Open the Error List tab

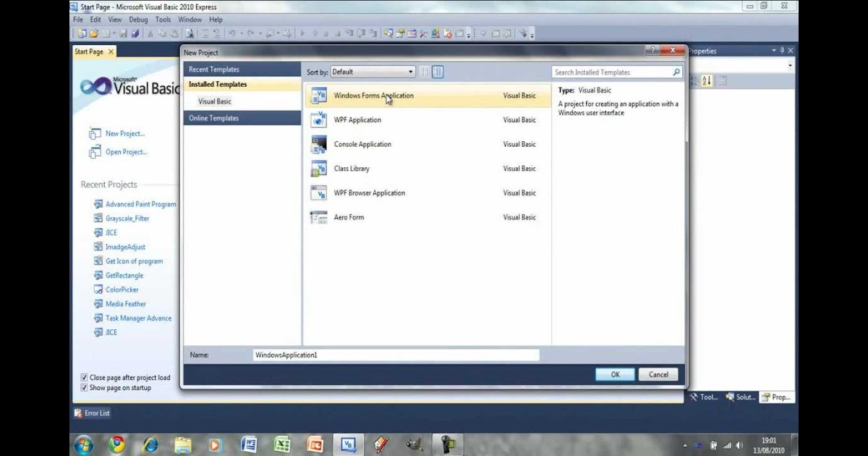93,413
